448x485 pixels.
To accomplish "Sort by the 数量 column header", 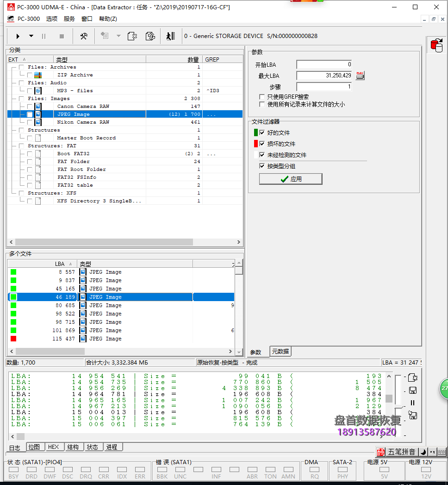I will [174, 59].
